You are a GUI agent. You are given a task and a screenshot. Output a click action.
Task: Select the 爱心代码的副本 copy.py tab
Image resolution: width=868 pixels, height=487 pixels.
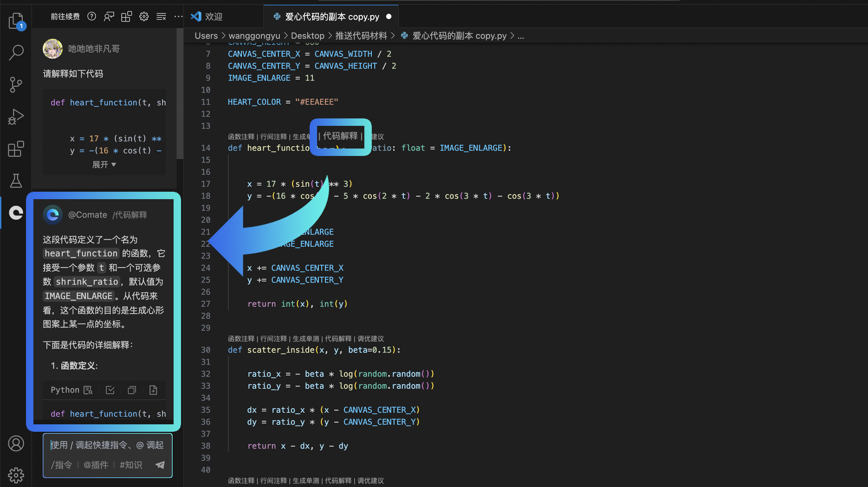click(x=332, y=17)
